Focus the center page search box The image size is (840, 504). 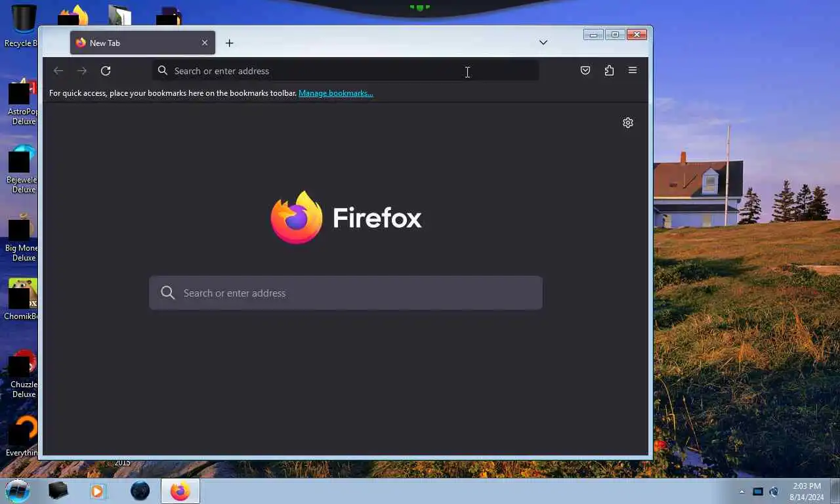(x=346, y=293)
